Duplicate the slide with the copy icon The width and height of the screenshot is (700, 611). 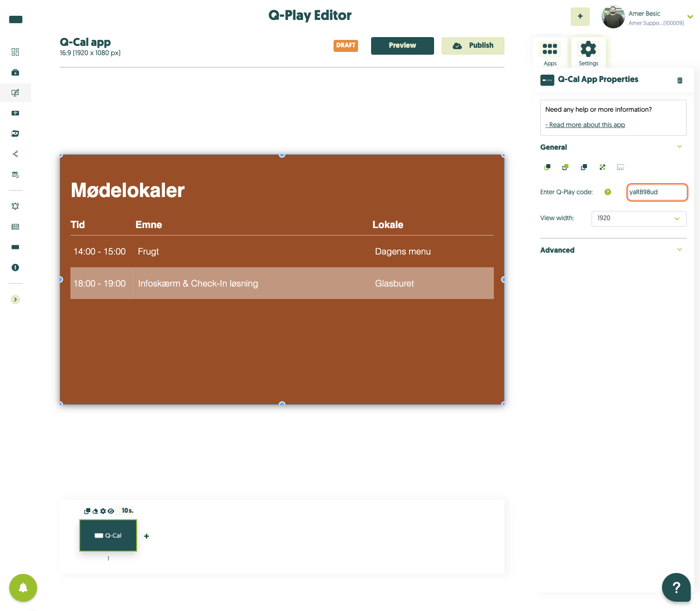[87, 511]
